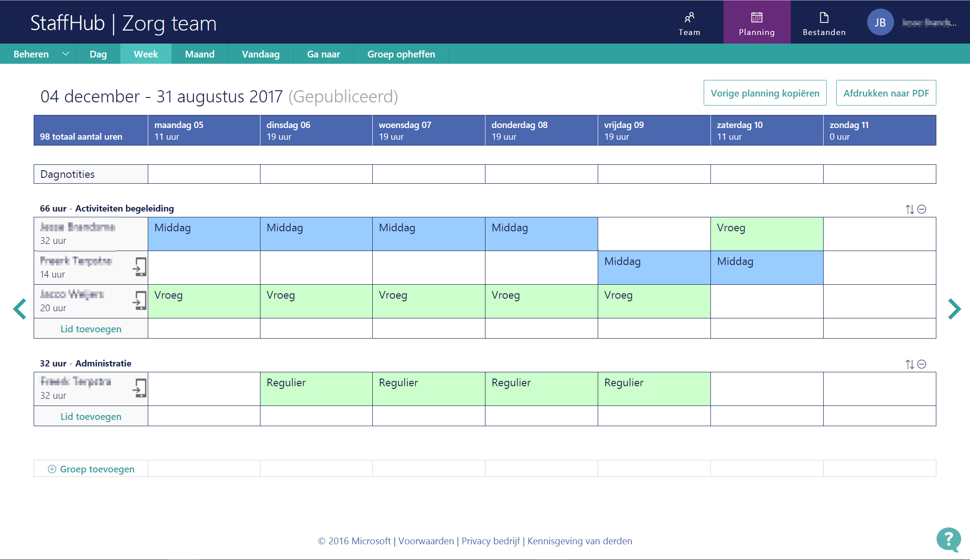Click Afdrukken naar PDF button
Image resolution: width=970 pixels, height=560 pixels.
pyautogui.click(x=886, y=93)
